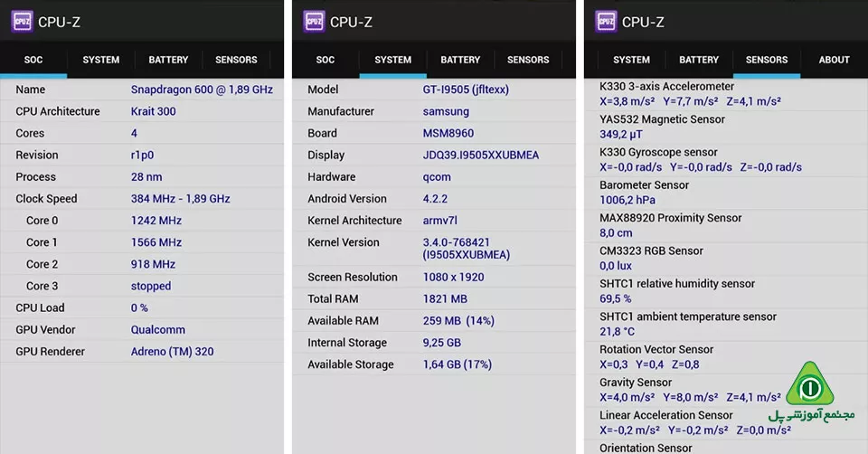Click Available RAM '259 MB (14%)'
868x454 pixels.
(x=459, y=321)
